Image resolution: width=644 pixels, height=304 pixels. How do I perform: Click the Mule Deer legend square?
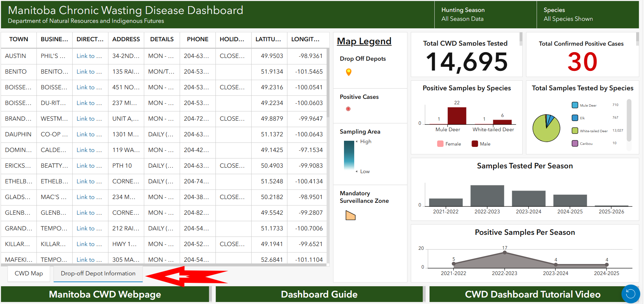pos(575,105)
